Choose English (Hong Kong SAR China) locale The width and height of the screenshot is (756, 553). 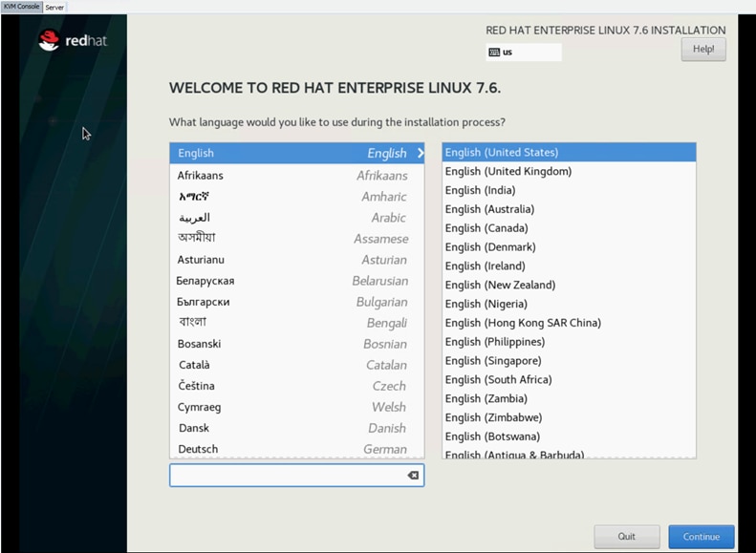[x=569, y=323]
